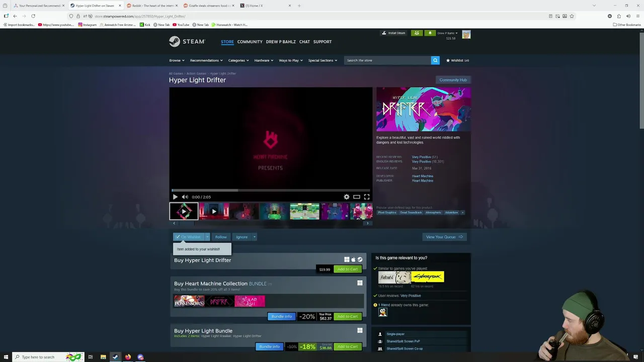This screenshot has height=362, width=644.
Task: Expand the Categories dropdown
Action: [x=238, y=60]
